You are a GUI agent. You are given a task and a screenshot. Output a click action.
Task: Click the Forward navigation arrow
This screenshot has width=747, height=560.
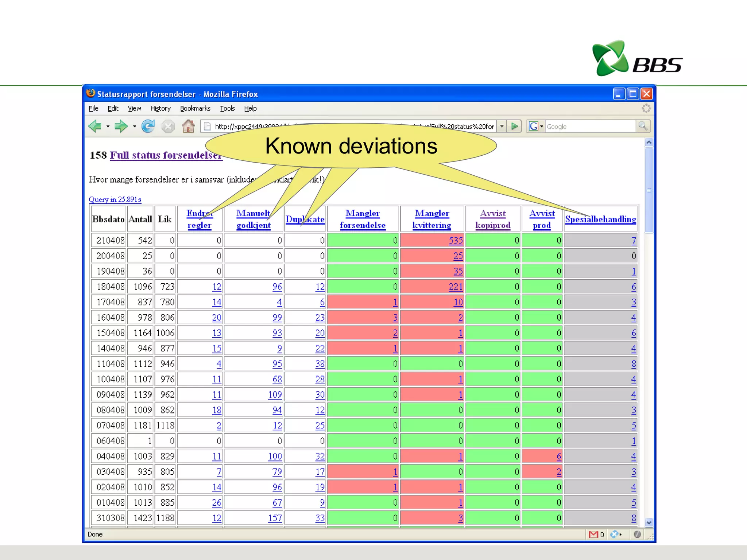pyautogui.click(x=121, y=127)
